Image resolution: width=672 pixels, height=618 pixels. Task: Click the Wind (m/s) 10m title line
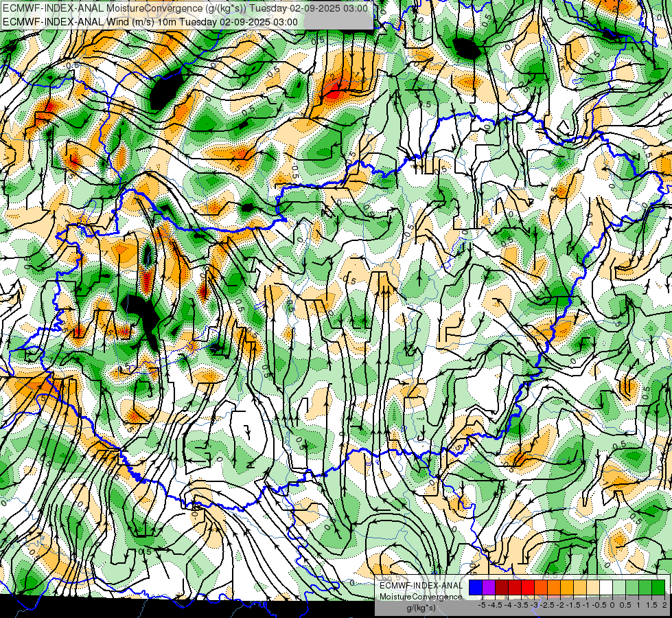150,22
